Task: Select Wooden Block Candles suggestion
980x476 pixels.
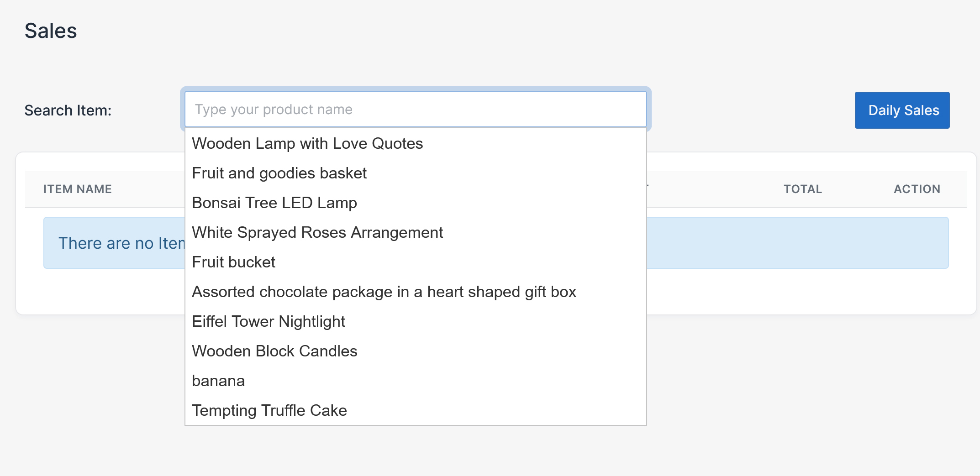Action: click(274, 351)
